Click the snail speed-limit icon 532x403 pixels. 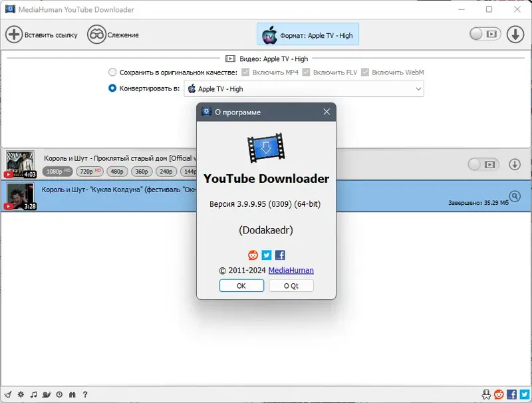pos(47,394)
